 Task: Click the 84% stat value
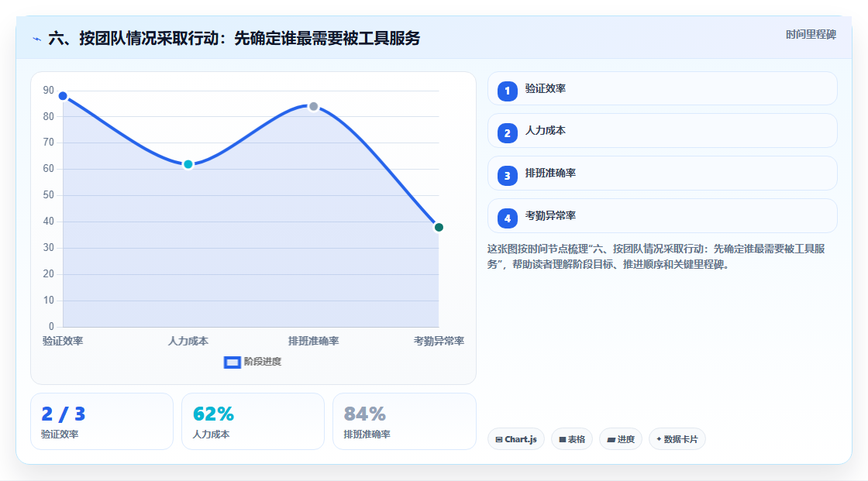(x=365, y=414)
